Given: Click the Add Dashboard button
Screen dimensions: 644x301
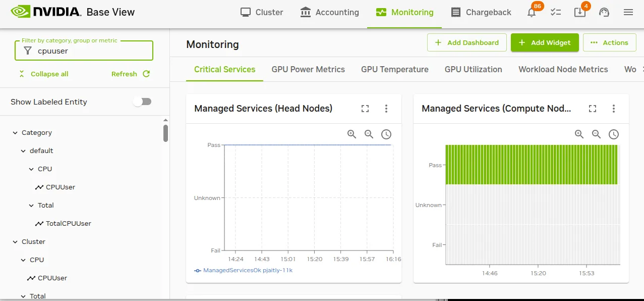Looking at the screenshot, I should [466, 42].
